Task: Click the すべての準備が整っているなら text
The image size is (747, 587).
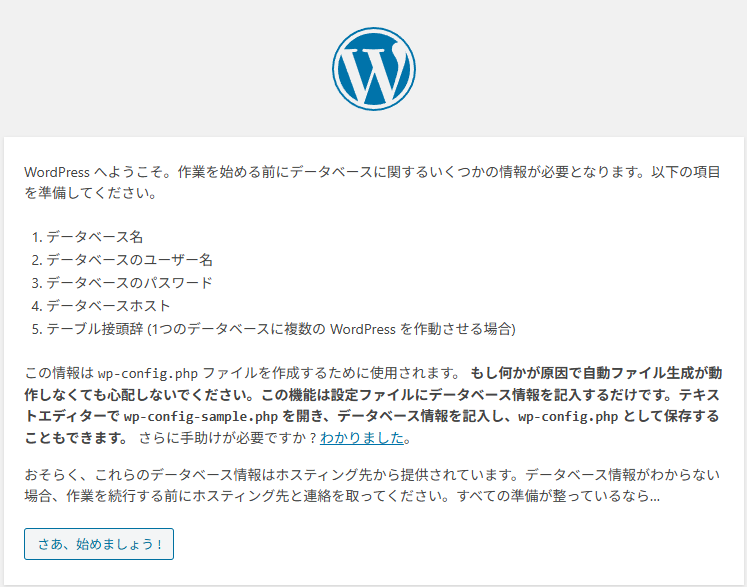Action: 572,495
